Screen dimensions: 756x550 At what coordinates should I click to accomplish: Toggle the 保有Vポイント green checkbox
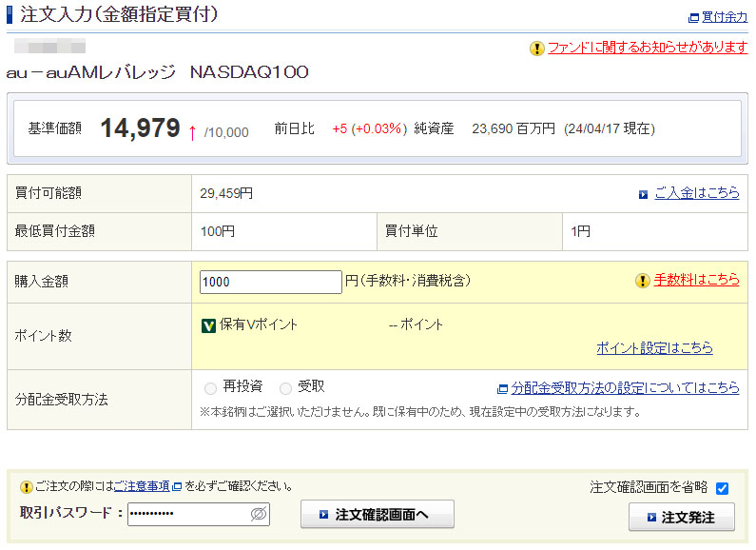(x=209, y=325)
